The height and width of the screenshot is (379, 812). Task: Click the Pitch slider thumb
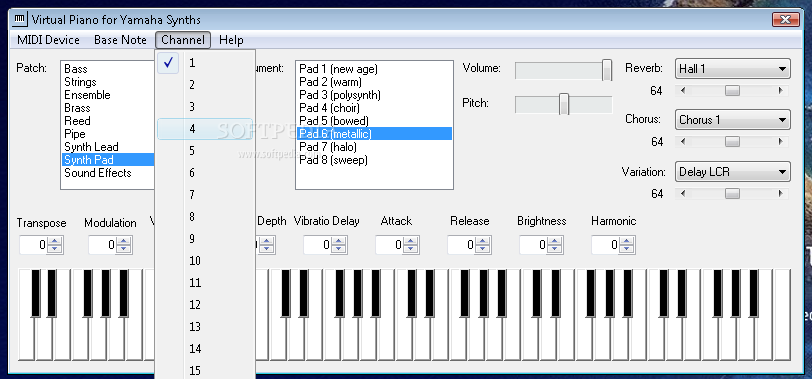[564, 104]
